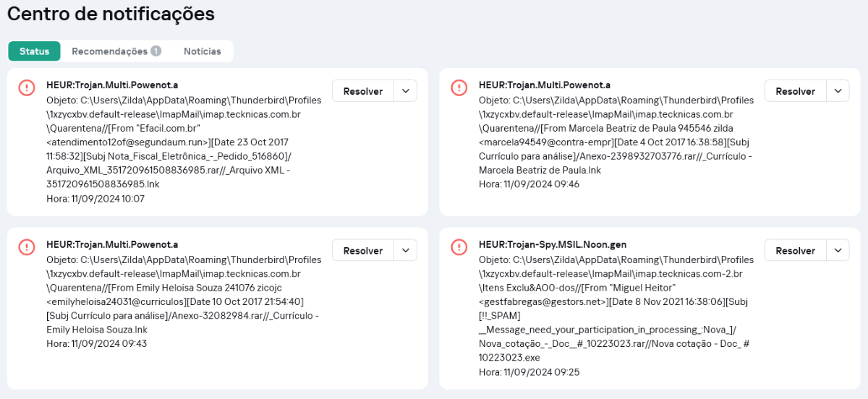This screenshot has height=399, width=868.
Task: Open Resolver dropdown for Marcela Beatriz threat
Action: [x=838, y=91]
